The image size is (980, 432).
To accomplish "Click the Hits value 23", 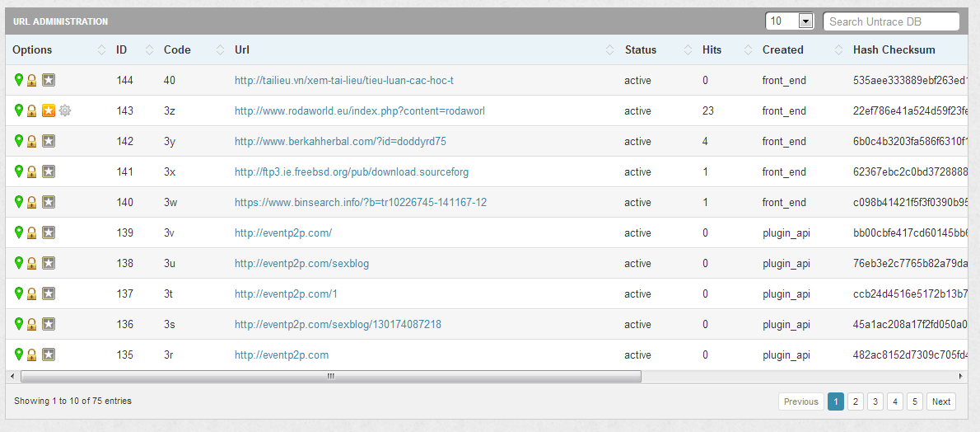I will click(708, 110).
